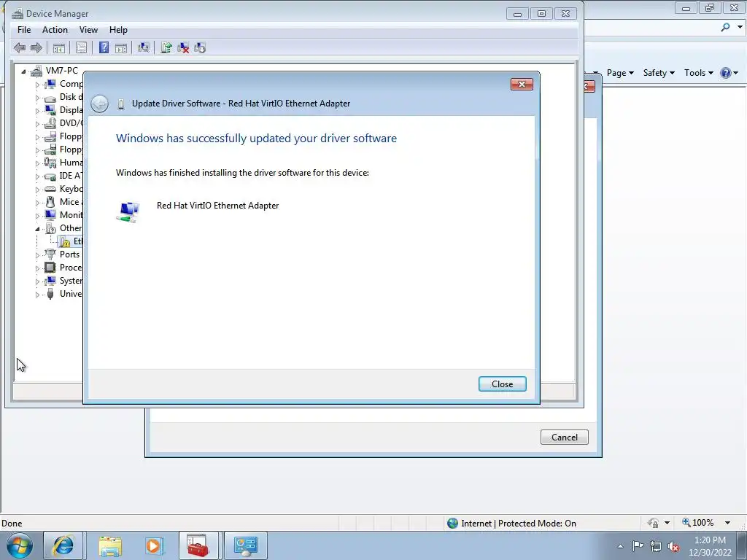Click the success heading text in driver dialog
747x560 pixels.
(256, 139)
